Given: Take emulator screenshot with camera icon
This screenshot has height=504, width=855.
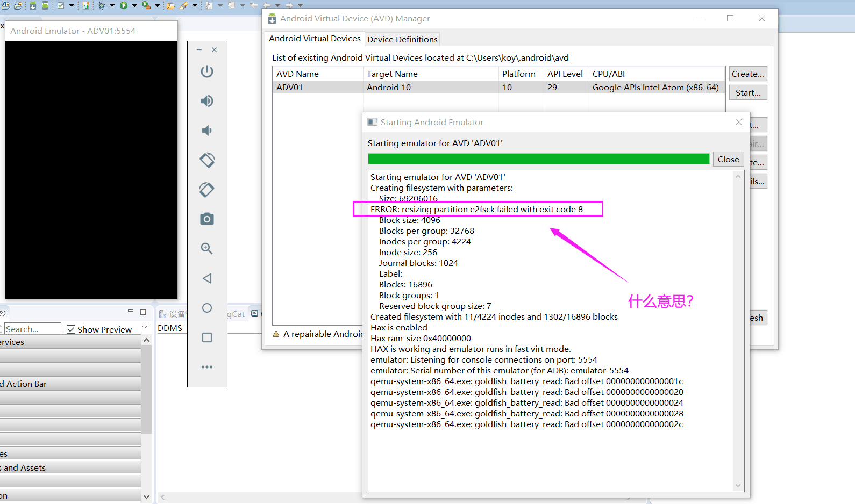Looking at the screenshot, I should (207, 219).
